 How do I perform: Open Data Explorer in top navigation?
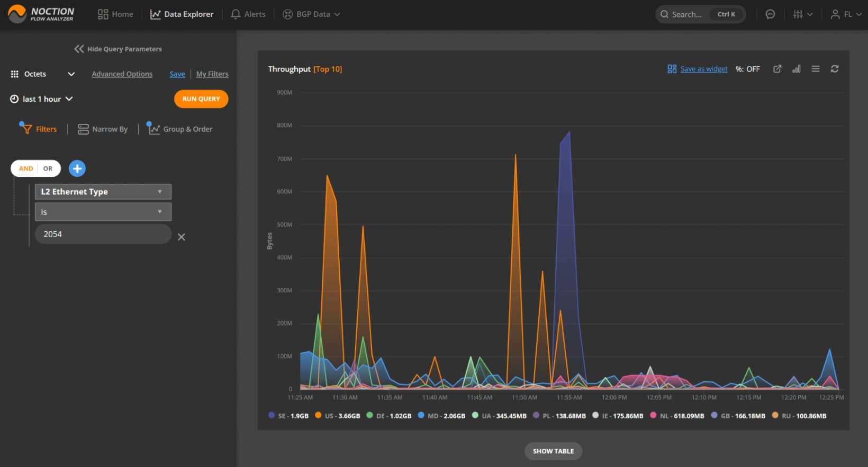click(x=182, y=14)
